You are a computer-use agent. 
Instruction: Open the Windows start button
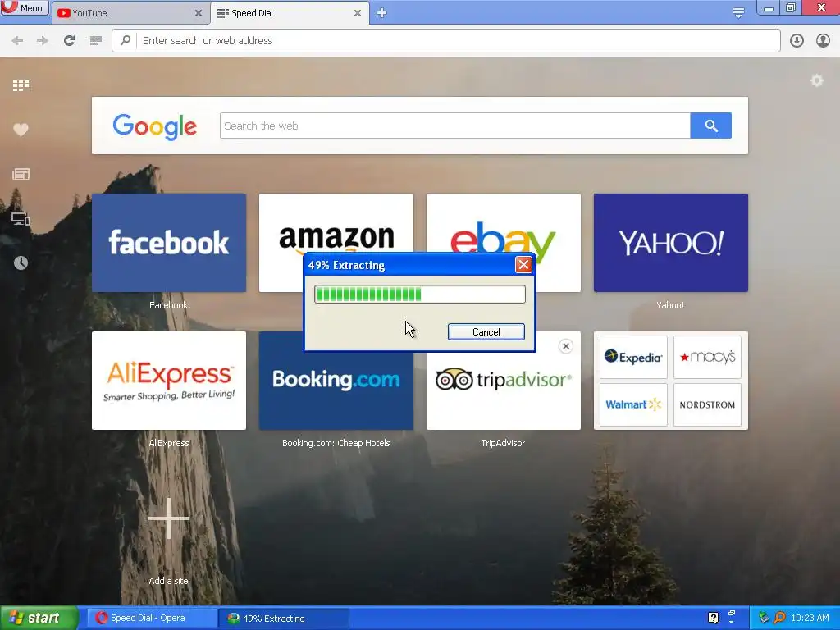pos(39,619)
